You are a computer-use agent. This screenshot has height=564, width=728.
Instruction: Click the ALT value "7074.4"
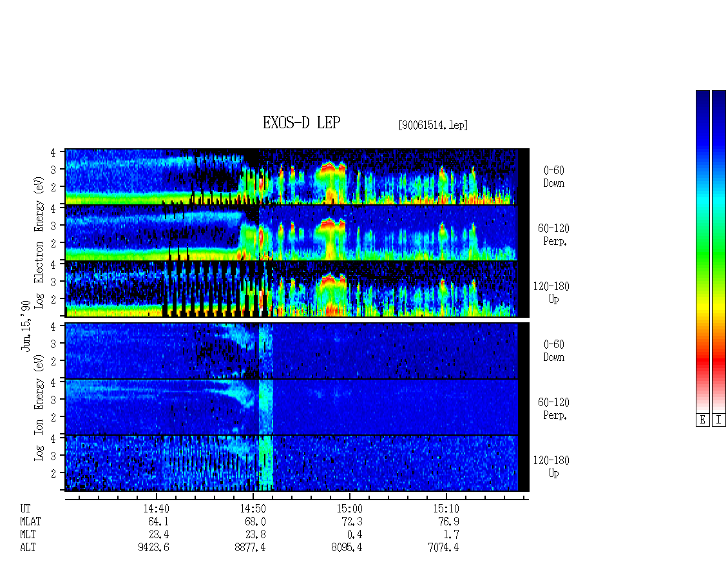[x=443, y=547]
